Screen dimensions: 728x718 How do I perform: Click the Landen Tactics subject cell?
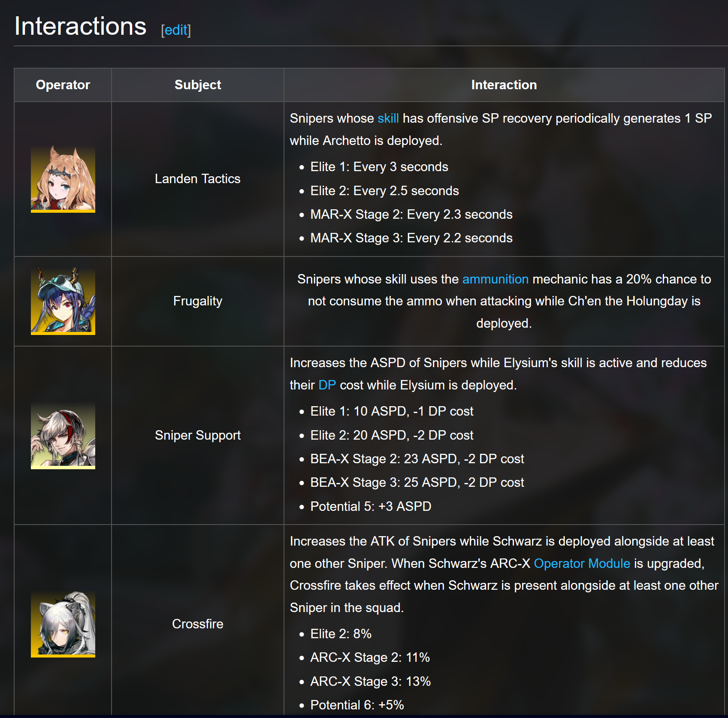(x=198, y=179)
